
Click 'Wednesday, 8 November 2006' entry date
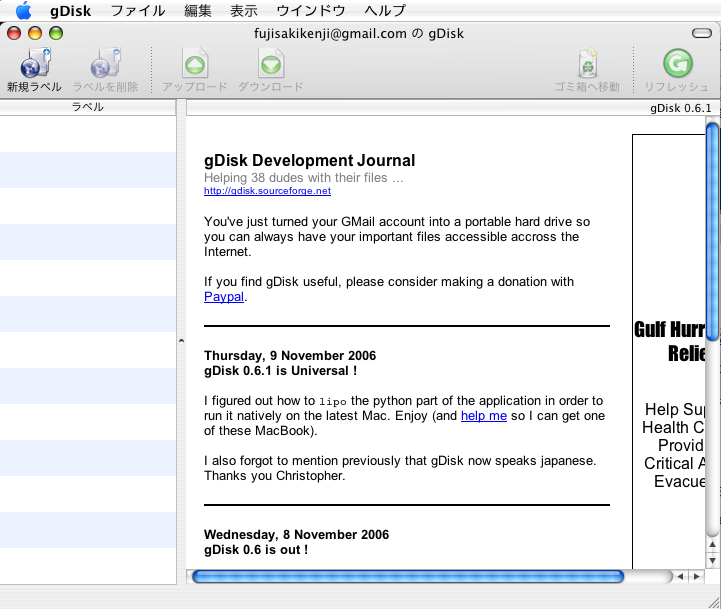[296, 534]
